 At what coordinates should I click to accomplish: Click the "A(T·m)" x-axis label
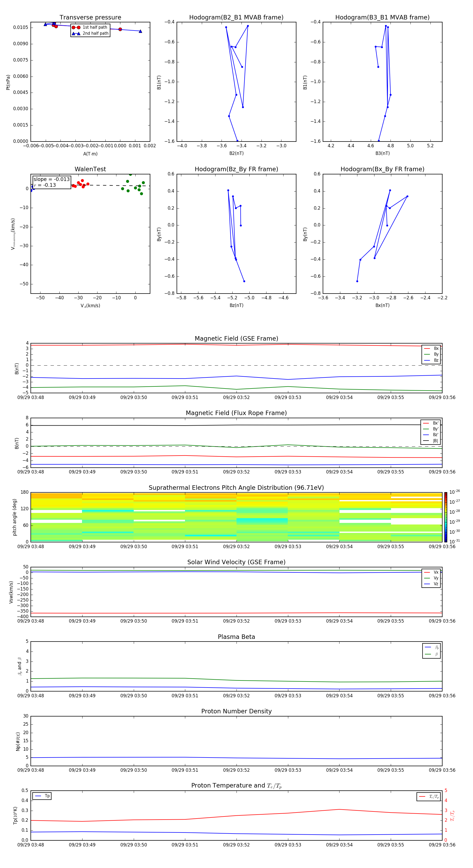90,154
